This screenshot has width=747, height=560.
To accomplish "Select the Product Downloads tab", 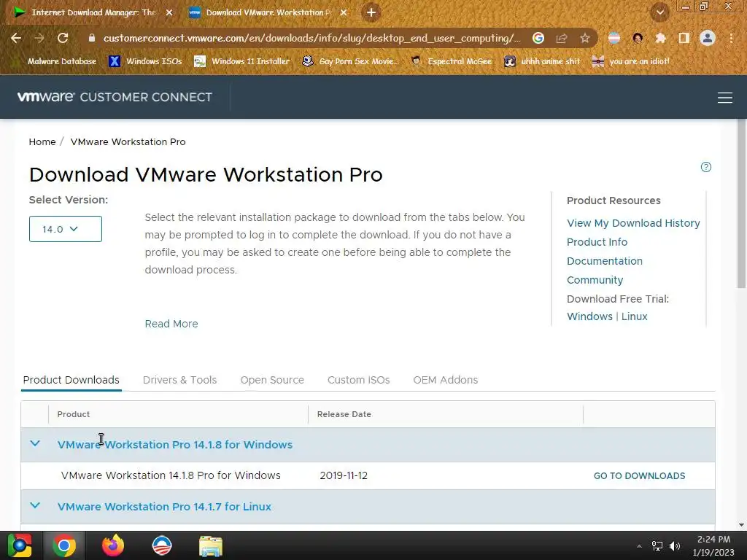I will pos(71,380).
